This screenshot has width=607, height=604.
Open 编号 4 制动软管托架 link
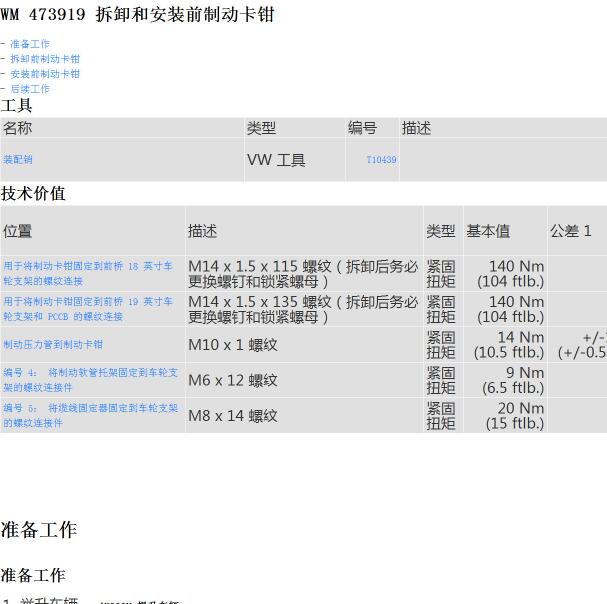91,380
